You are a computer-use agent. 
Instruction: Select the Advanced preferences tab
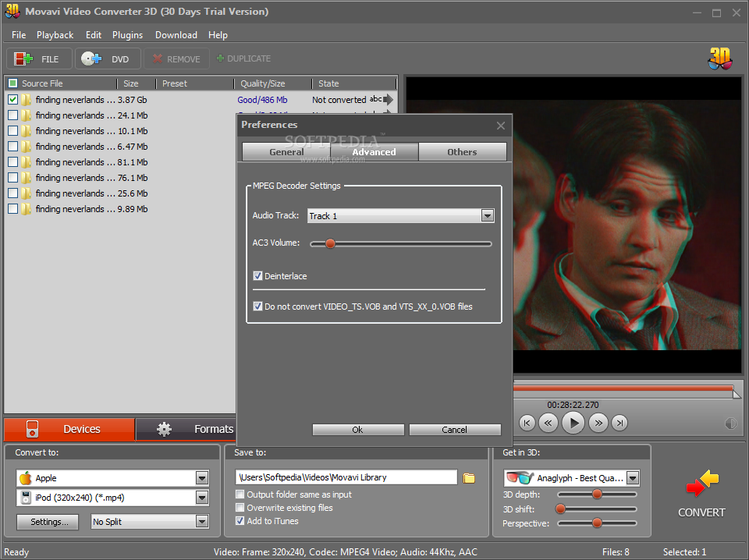tap(374, 152)
